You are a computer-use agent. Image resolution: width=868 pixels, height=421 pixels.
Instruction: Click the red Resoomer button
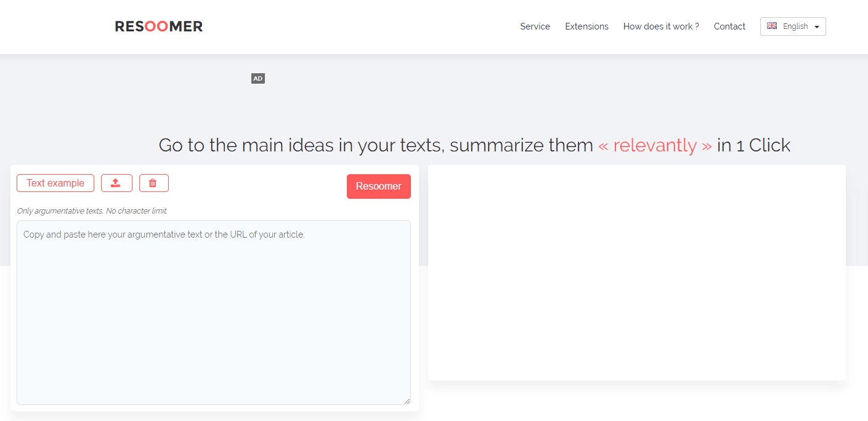click(379, 186)
